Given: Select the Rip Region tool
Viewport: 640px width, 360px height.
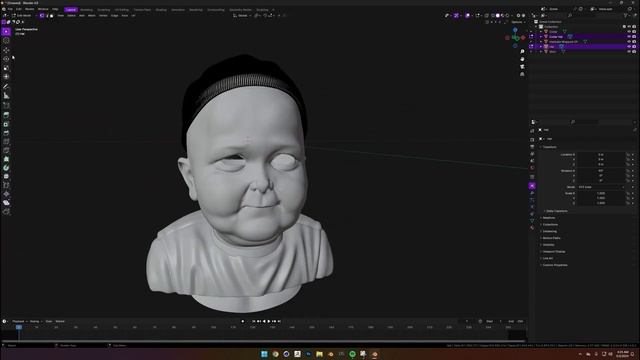Looking at the screenshot, I should (6, 211).
